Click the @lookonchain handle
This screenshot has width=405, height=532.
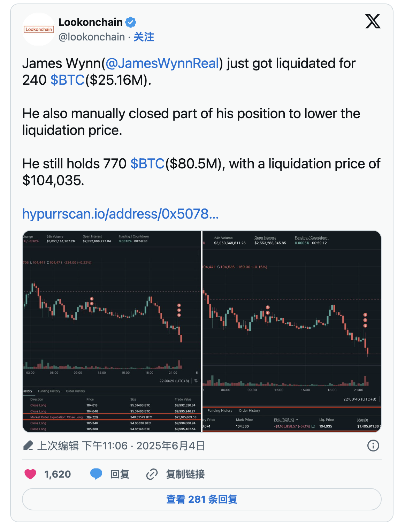click(91, 37)
